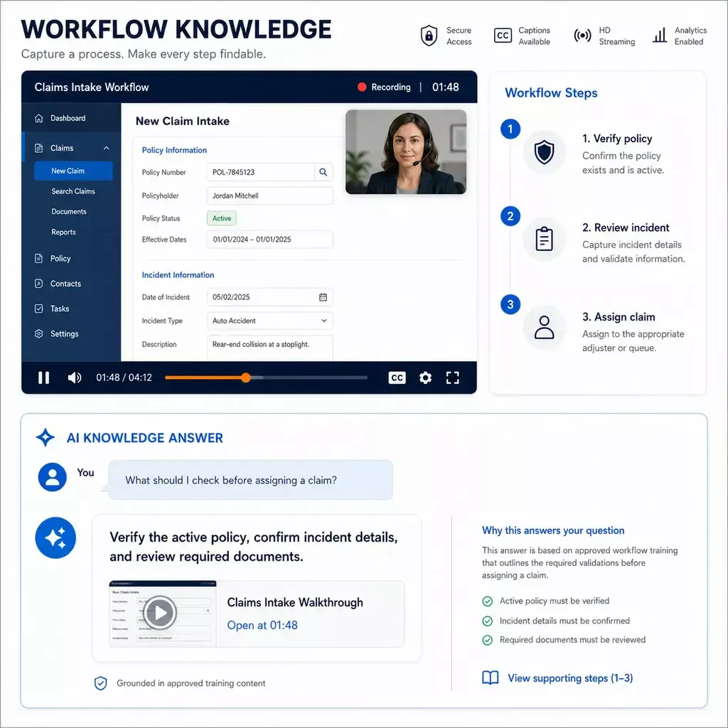Image resolution: width=728 pixels, height=728 pixels.
Task: Click the Policy Number field POL-7845123
Action: 261,172
